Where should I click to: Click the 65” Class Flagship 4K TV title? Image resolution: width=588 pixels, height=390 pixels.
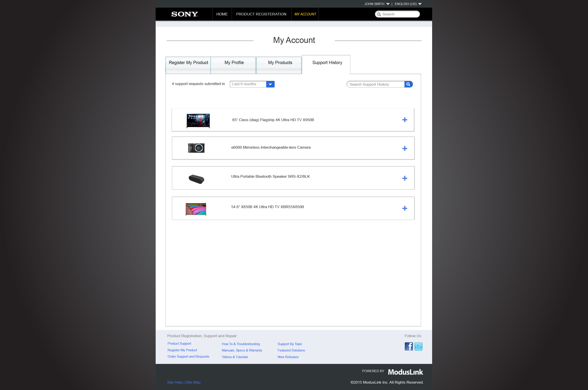tap(273, 120)
